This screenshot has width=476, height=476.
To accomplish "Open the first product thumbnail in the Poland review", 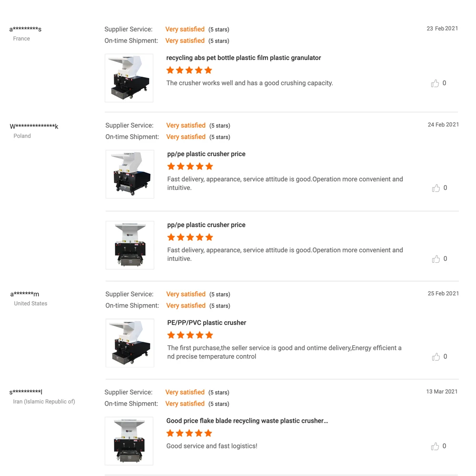I will pyautogui.click(x=130, y=174).
